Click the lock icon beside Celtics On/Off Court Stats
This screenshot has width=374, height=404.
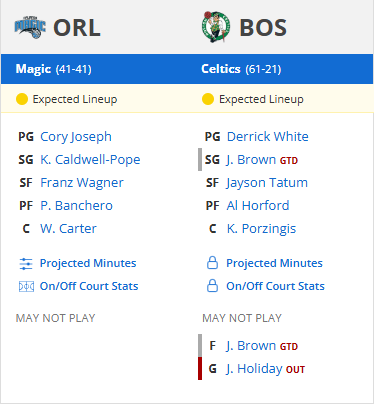(212, 286)
